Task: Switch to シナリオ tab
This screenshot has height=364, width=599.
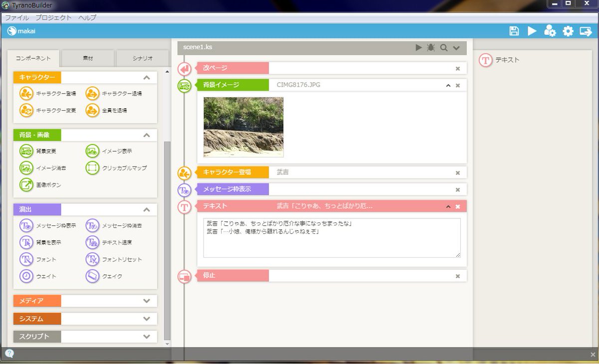Action: [142, 58]
